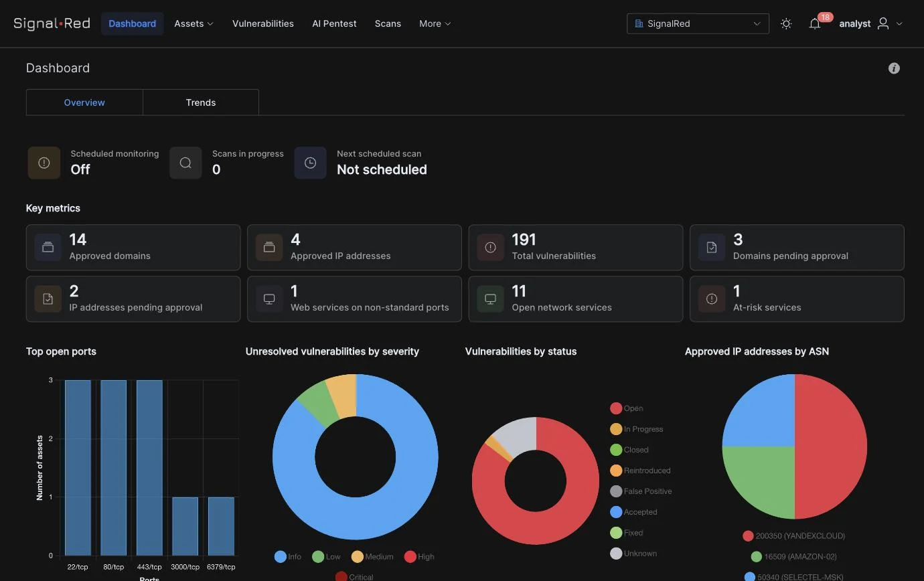Expand the More menu dropdown
Viewport: 924px width, 581px height.
coord(435,23)
